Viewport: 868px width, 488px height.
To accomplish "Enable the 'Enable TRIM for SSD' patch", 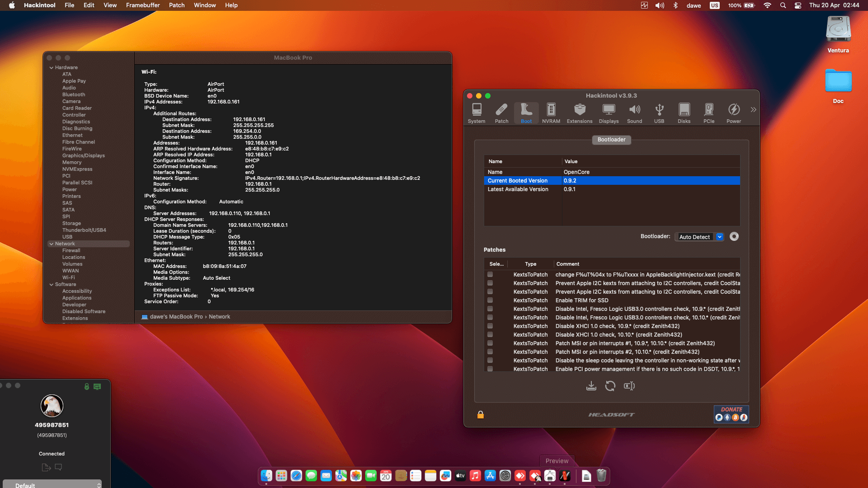I will 491,300.
